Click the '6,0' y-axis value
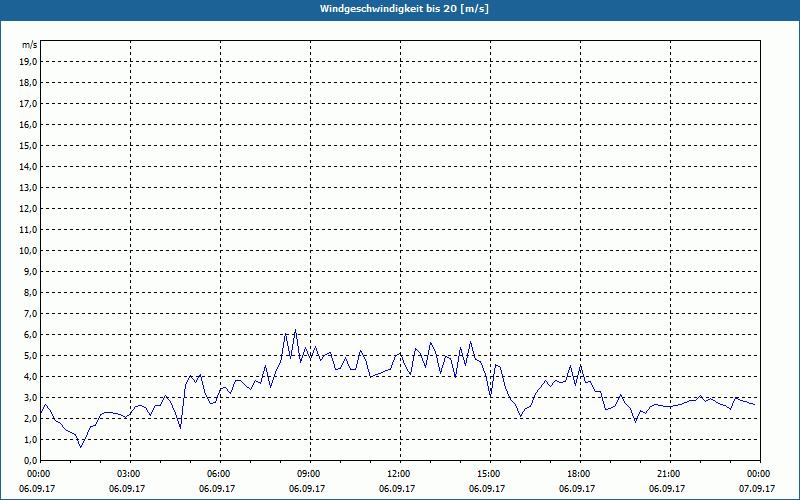The height and width of the screenshot is (500, 800). [x=30, y=335]
